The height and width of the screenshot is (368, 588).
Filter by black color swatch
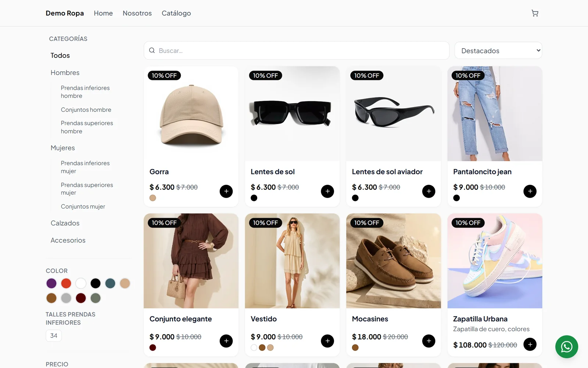(x=96, y=283)
